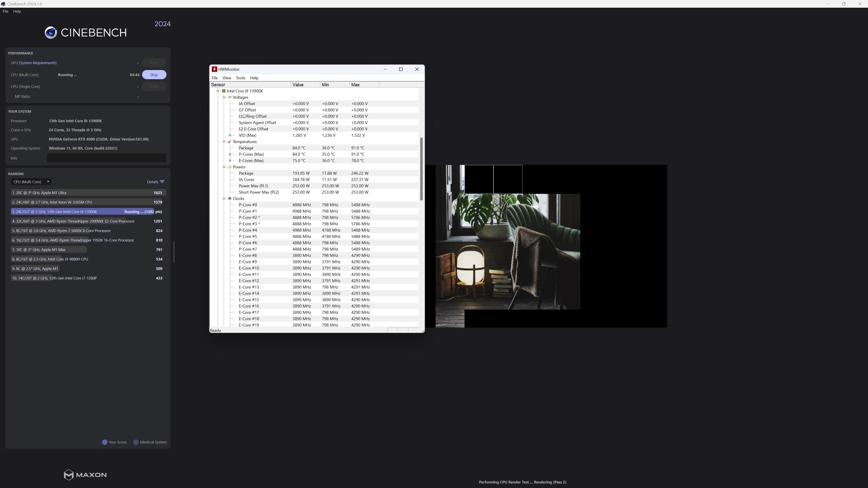Click the Temperatures thermometer icon

point(230,142)
